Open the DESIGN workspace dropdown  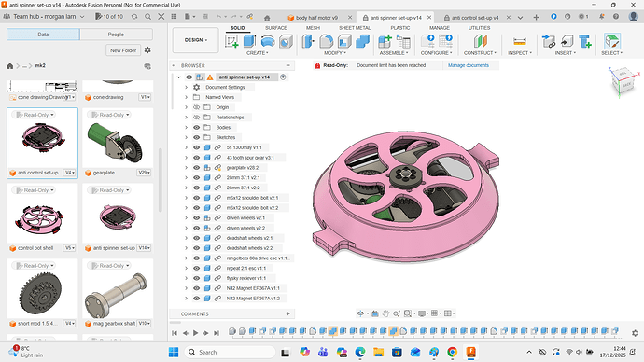pyautogui.click(x=195, y=40)
